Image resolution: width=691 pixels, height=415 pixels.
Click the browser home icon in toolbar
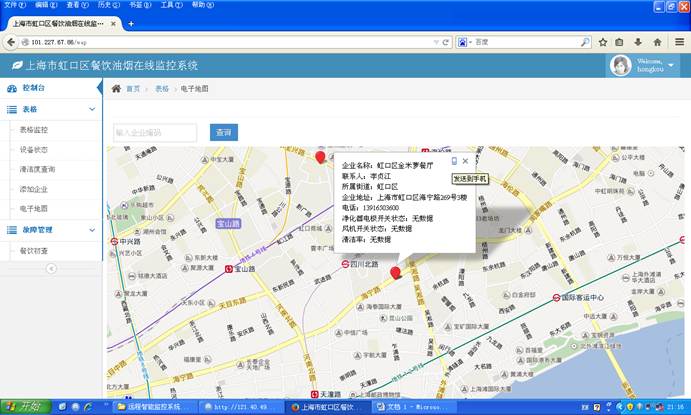[657, 42]
